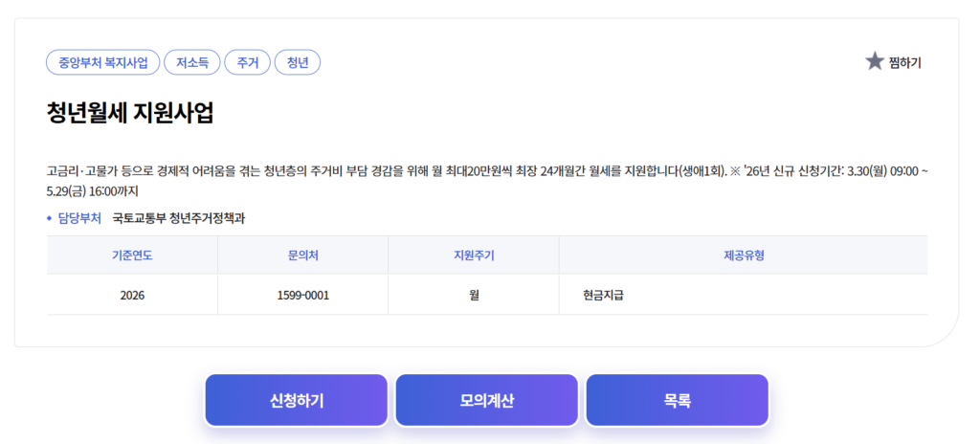Screen dimensions: 980x444
Task: Click the 담당부처 label
Action: [x=78, y=218]
